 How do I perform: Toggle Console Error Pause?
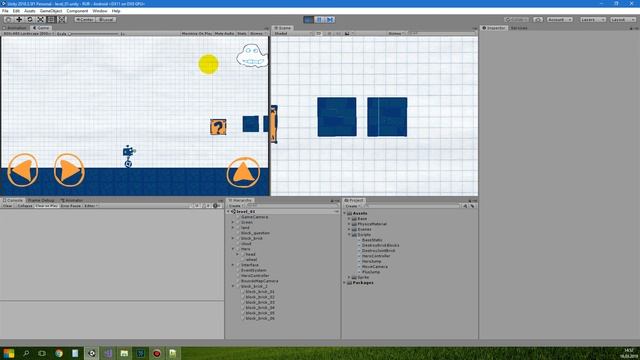pyautogui.click(x=71, y=206)
